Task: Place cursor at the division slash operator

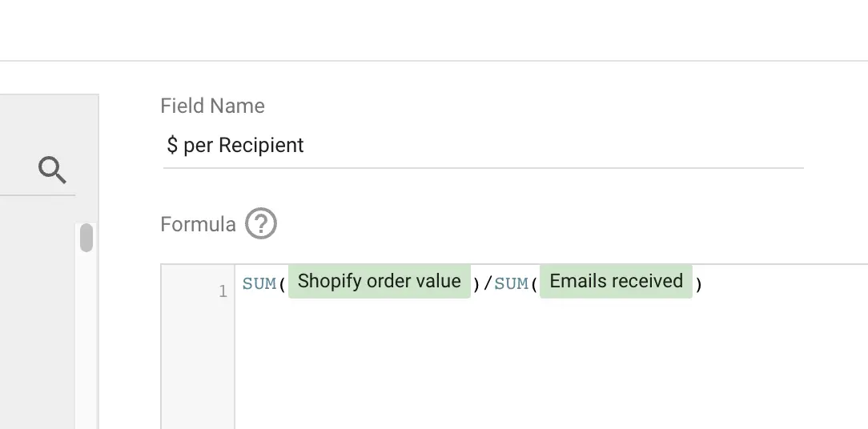Action: [488, 283]
